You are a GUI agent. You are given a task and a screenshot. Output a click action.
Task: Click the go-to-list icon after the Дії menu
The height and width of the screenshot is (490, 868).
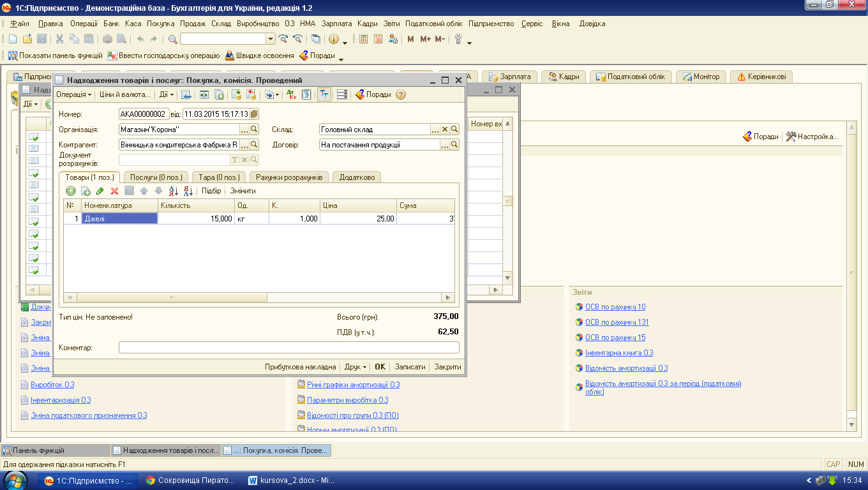(x=186, y=94)
